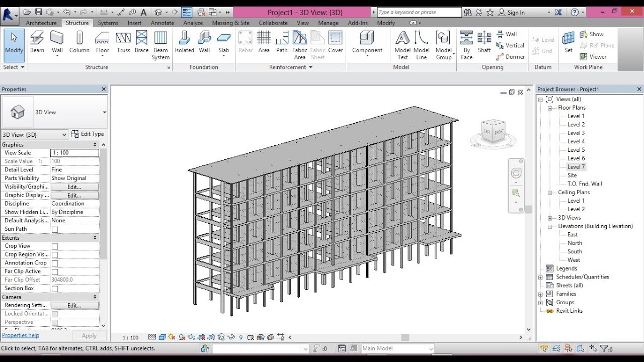Choose the Dormer opening tool
644x362 pixels.
tap(510, 57)
